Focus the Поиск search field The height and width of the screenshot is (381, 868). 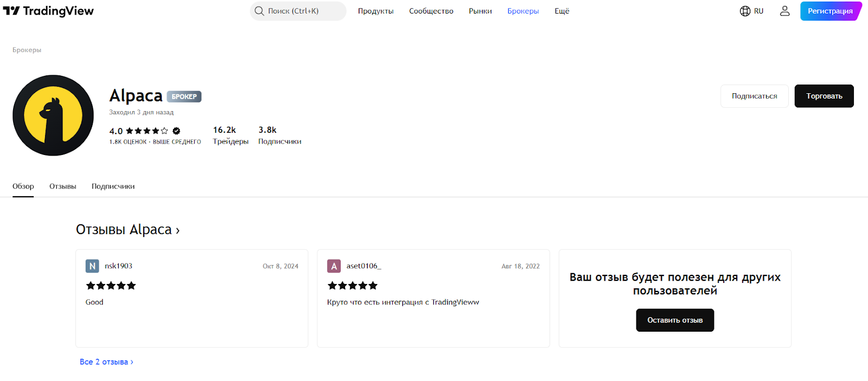coord(298,11)
